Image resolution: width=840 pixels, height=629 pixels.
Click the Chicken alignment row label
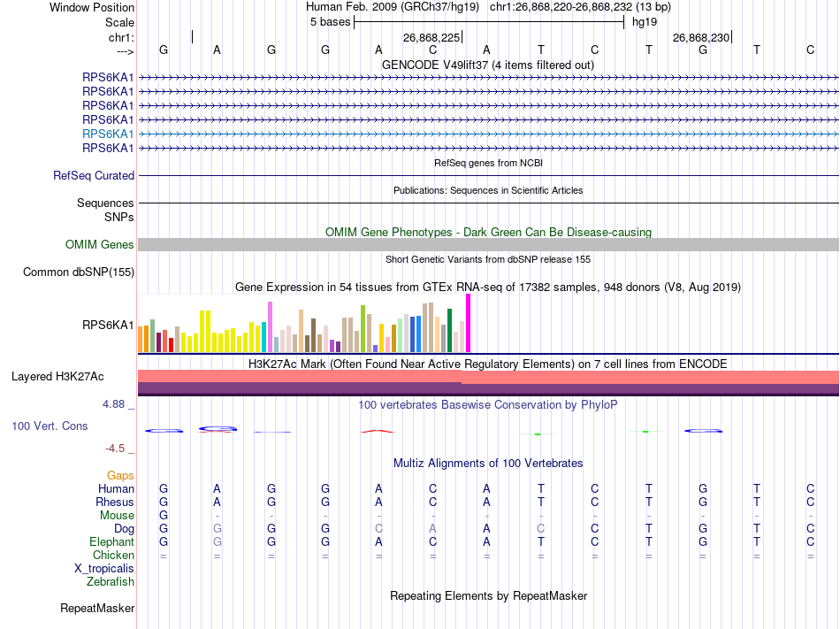[113, 556]
